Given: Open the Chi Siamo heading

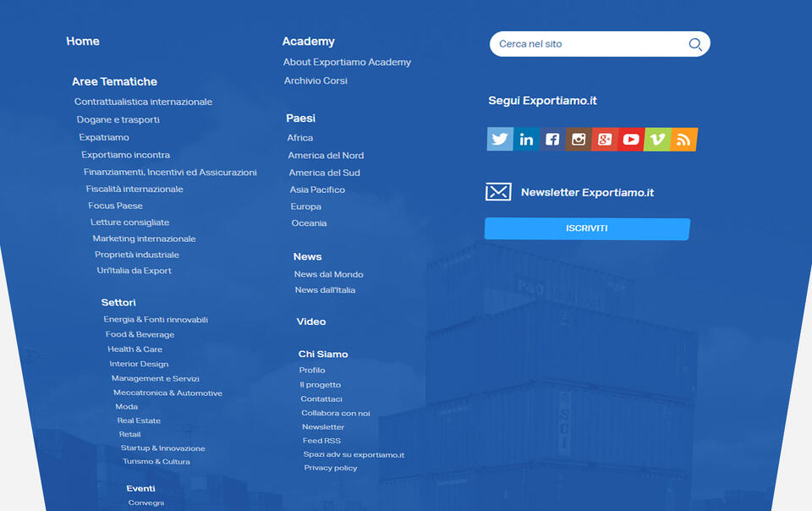Looking at the screenshot, I should pyautogui.click(x=323, y=354).
